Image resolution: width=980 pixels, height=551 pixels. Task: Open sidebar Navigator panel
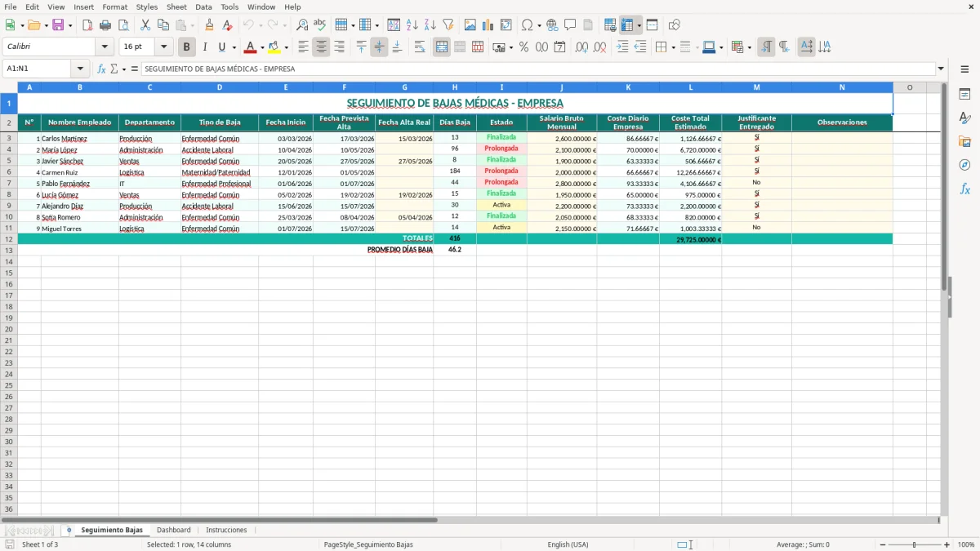click(x=964, y=165)
